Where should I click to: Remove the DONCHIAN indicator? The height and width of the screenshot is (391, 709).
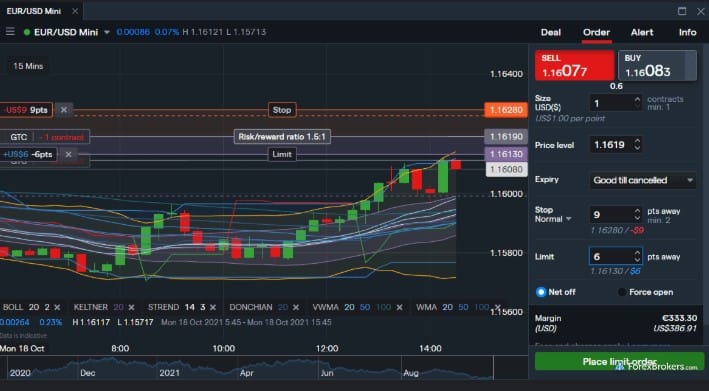pos(296,307)
